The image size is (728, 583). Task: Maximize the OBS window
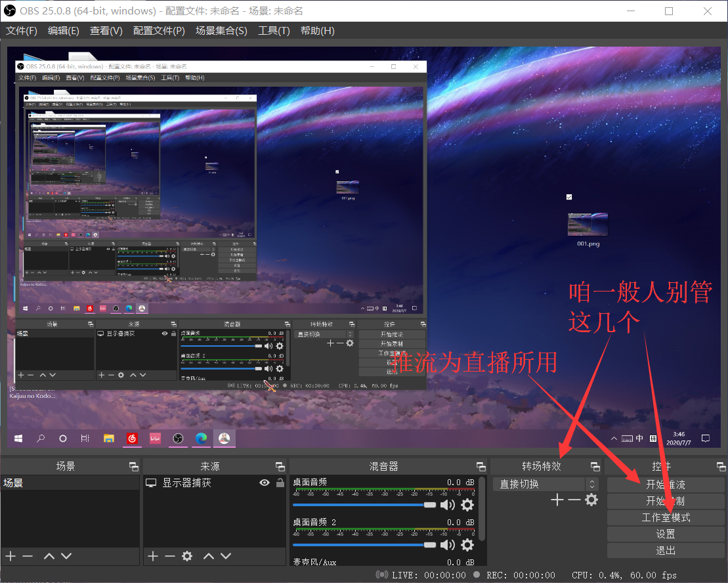point(669,11)
